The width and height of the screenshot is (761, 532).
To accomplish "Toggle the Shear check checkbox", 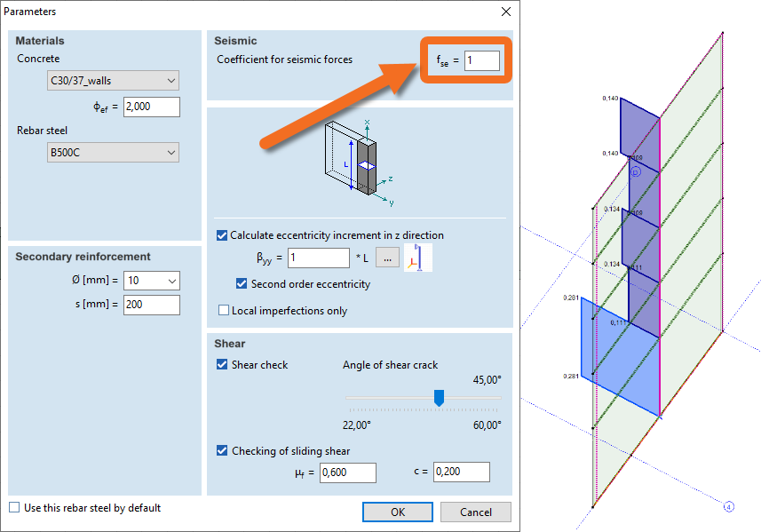I will click(x=222, y=365).
